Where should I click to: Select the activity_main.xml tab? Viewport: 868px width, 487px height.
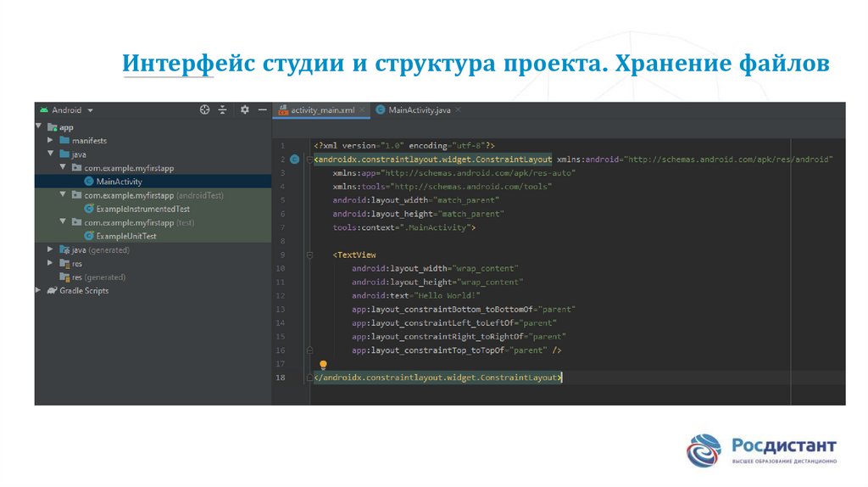pyautogui.click(x=320, y=110)
